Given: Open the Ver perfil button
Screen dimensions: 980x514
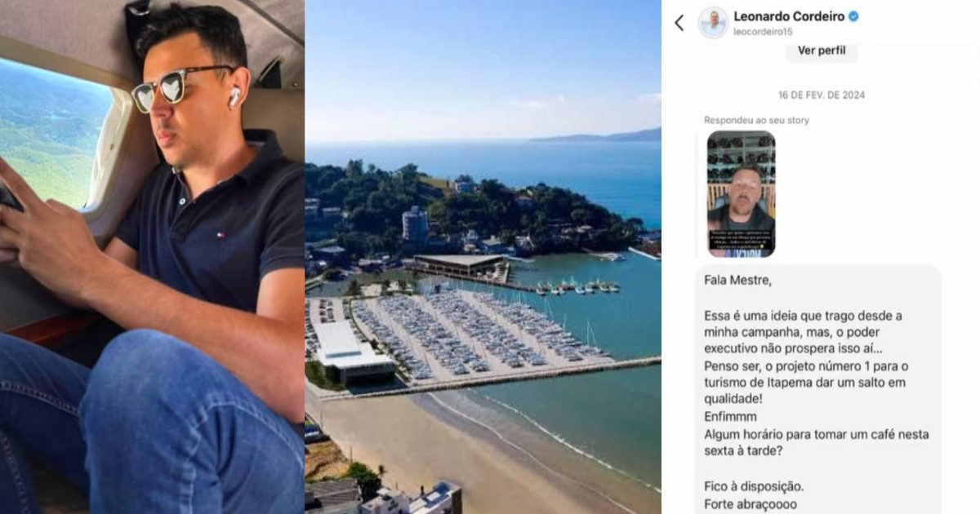Looking at the screenshot, I should pos(822,51).
